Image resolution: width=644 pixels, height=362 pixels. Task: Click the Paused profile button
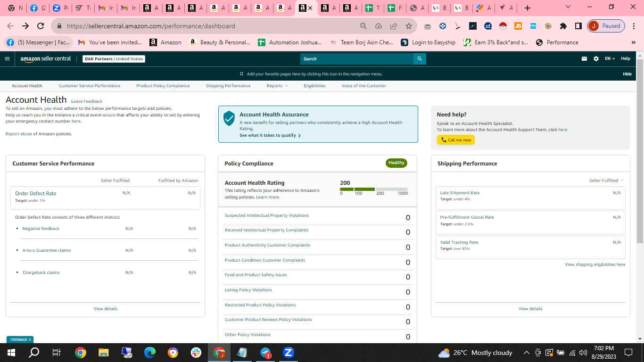click(606, 26)
